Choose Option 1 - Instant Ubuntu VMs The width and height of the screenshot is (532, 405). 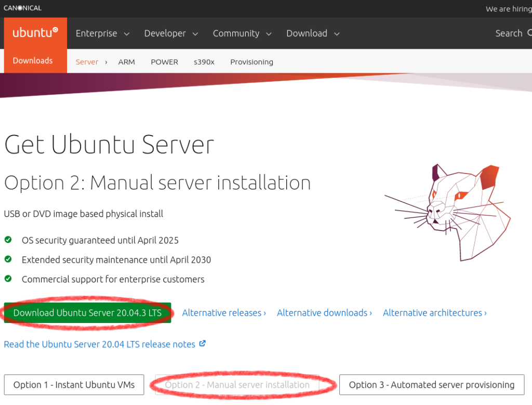click(74, 385)
